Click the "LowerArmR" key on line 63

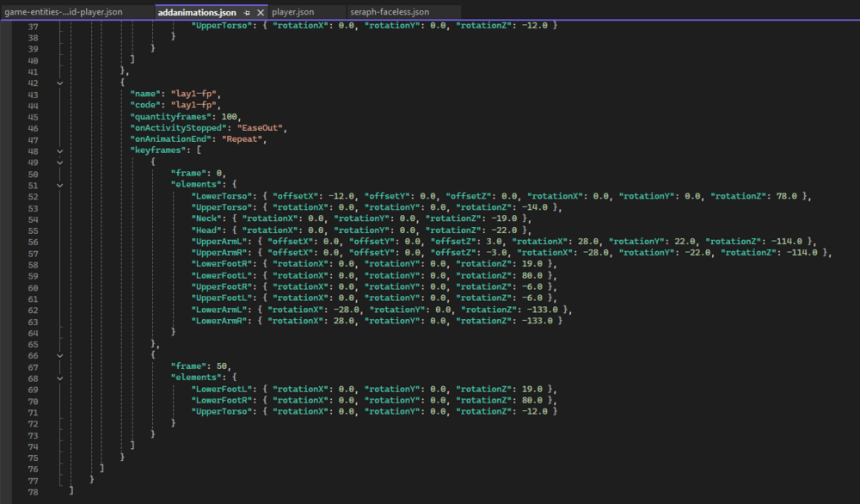click(x=219, y=320)
